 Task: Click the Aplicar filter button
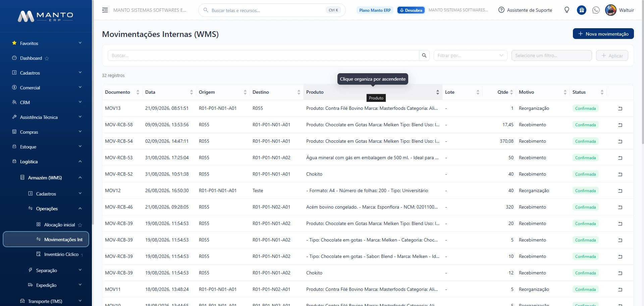pos(612,55)
